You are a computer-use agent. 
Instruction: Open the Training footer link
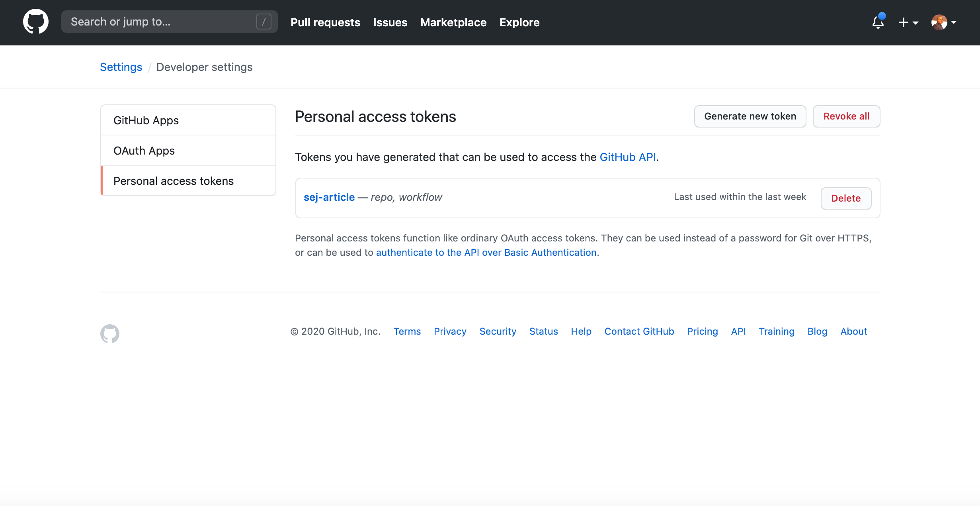[776, 331]
